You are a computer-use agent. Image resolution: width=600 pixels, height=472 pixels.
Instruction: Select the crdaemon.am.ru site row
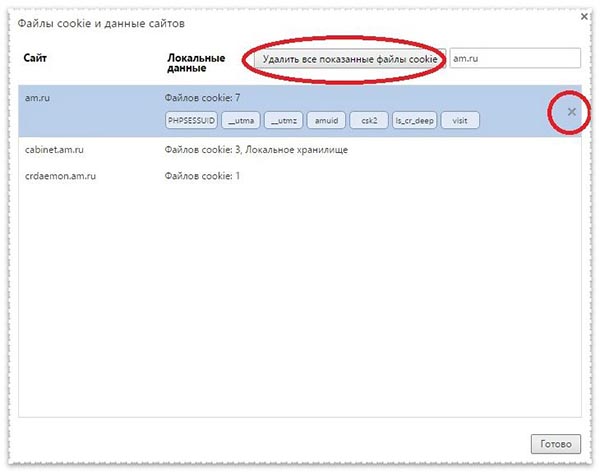300,176
